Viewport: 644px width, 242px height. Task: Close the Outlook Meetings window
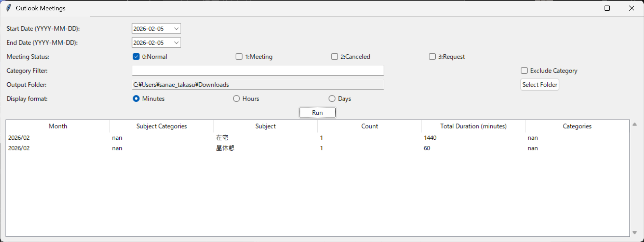tap(632, 8)
